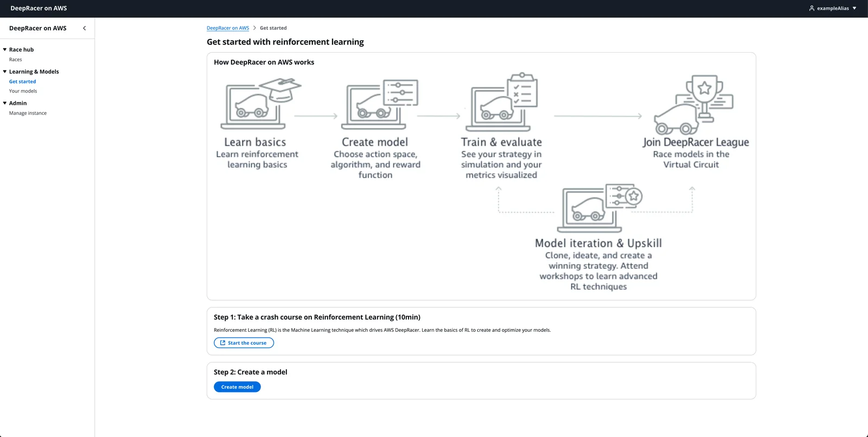Image resolution: width=868 pixels, height=437 pixels.
Task: Click the DeepRacer on AWS breadcrumb link
Action: 228,28
